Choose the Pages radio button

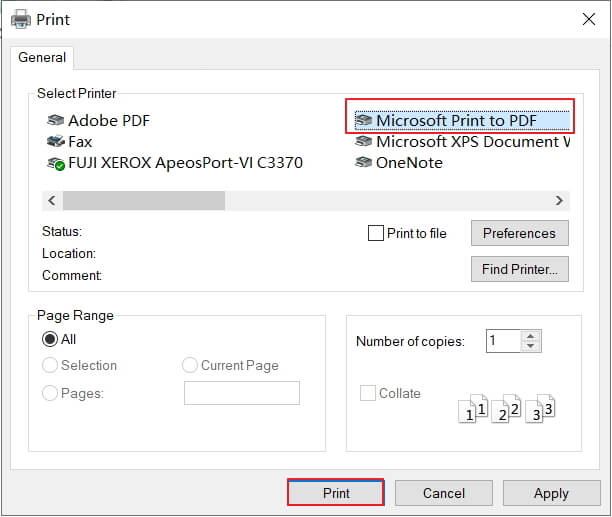(x=50, y=393)
